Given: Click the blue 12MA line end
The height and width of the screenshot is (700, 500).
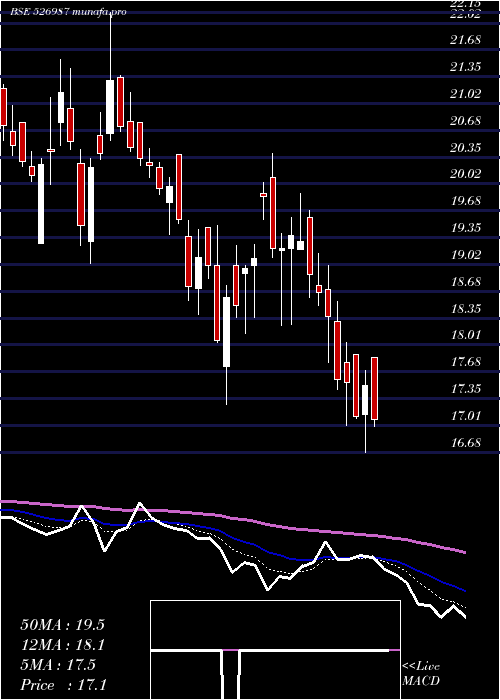Looking at the screenshot, I should [465, 591].
